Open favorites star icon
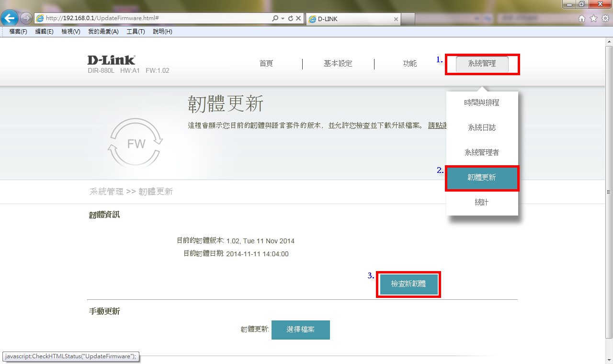 coord(593,19)
